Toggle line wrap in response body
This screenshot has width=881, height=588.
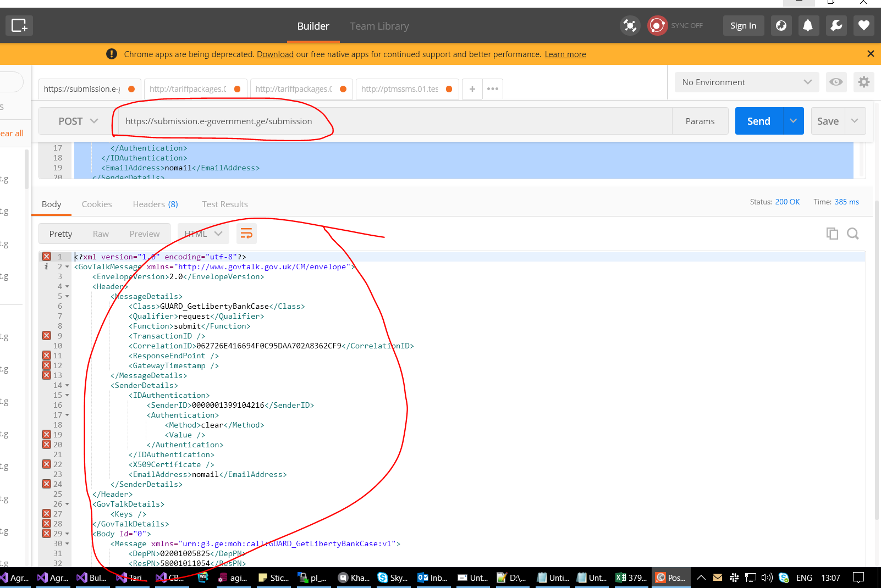pos(246,234)
